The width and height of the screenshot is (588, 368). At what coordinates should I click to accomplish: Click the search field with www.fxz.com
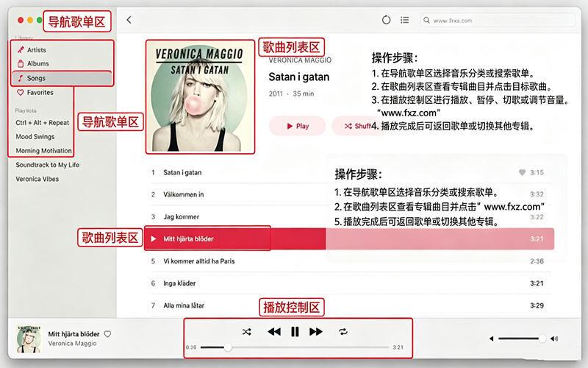coord(498,21)
